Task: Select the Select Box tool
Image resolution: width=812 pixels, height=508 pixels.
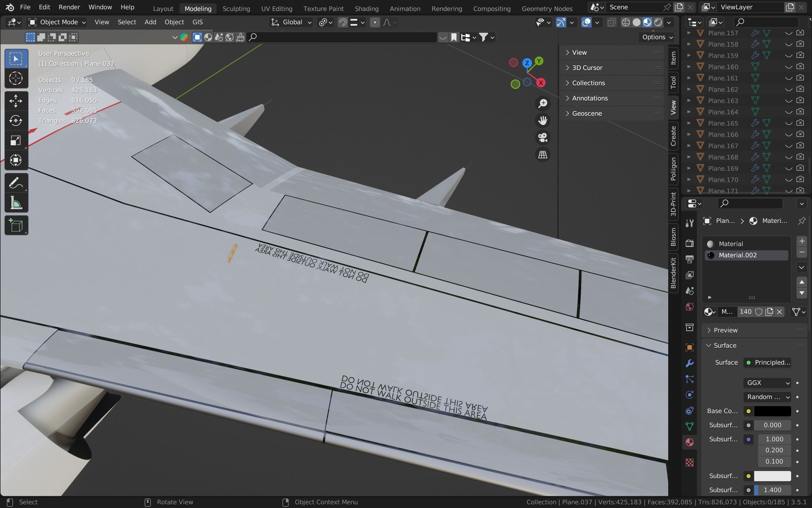Action: (x=16, y=59)
